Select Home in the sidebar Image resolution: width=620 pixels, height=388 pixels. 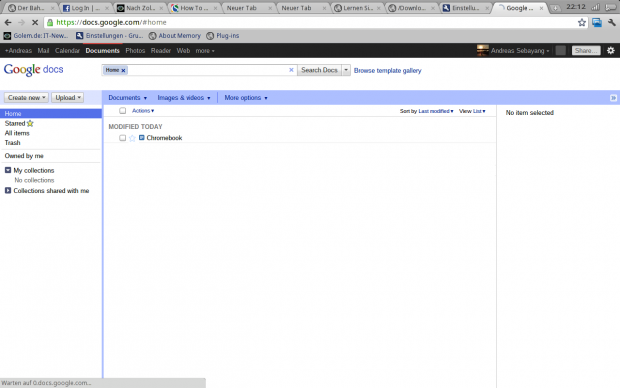[51, 114]
